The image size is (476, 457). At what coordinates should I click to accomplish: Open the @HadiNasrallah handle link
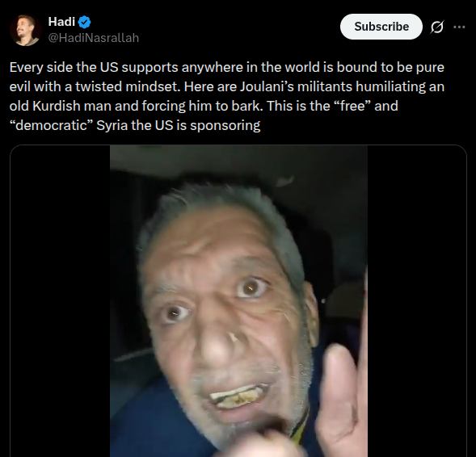click(x=94, y=38)
